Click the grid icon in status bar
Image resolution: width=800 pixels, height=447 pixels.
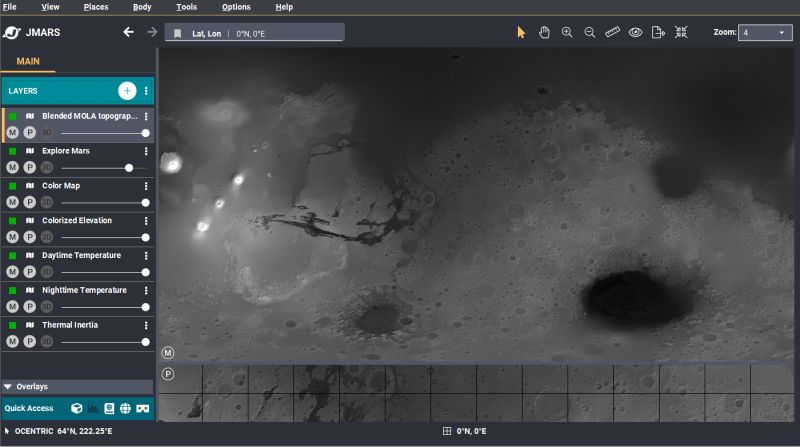(447, 431)
